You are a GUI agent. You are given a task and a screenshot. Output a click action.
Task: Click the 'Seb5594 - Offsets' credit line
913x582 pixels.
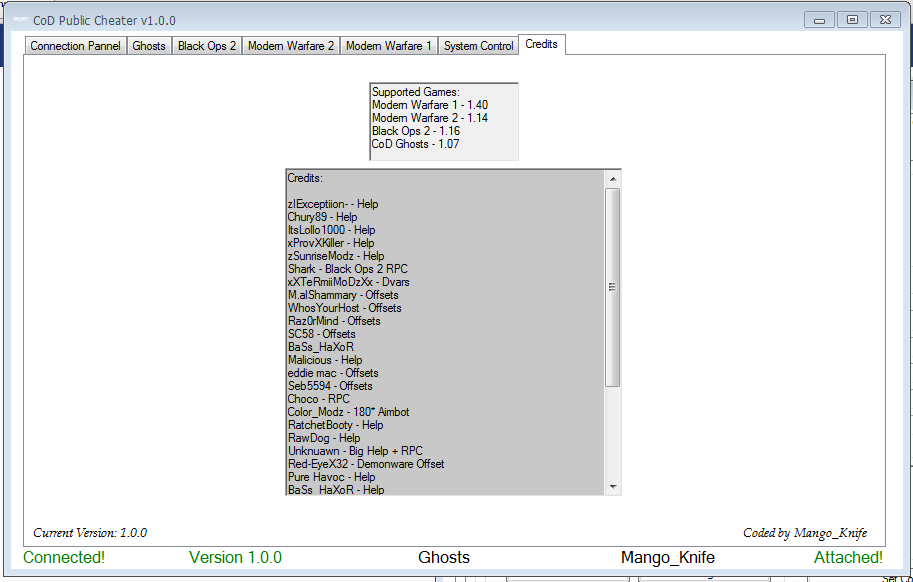point(330,386)
